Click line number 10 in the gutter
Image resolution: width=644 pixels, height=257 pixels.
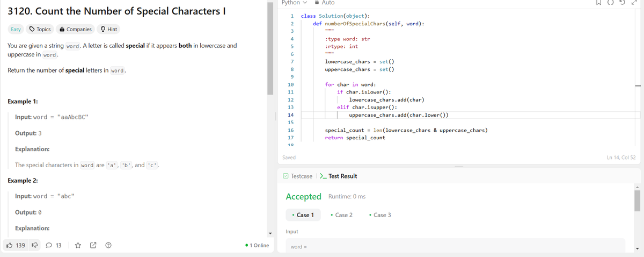(x=291, y=84)
